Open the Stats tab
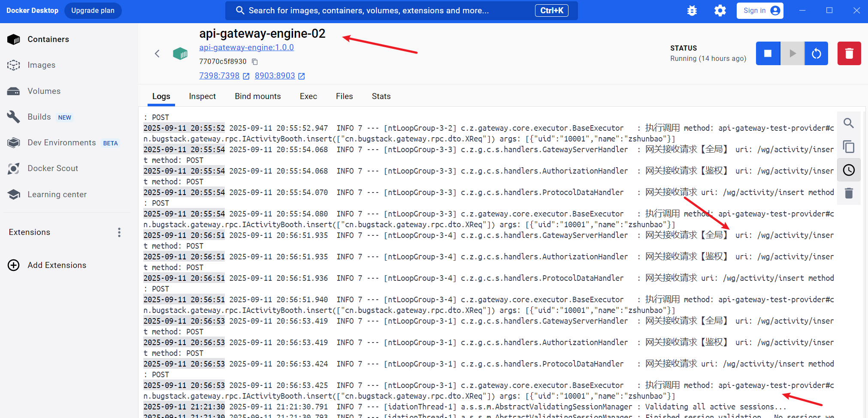Image resolution: width=868 pixels, height=418 pixels. 381,96
